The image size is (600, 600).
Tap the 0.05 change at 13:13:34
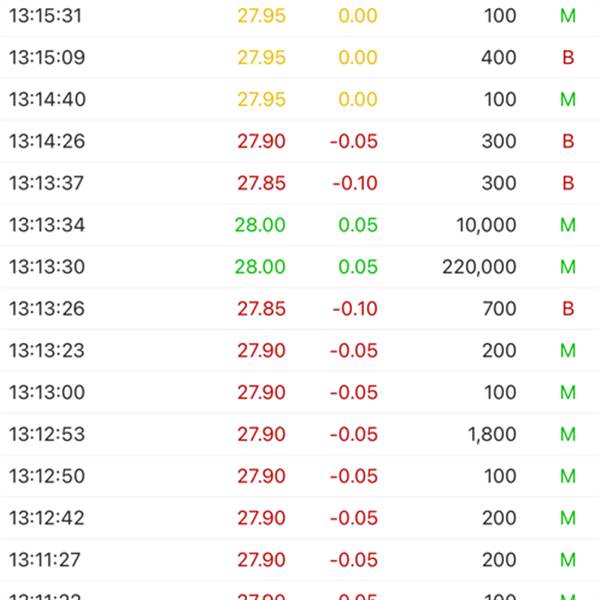(x=358, y=225)
